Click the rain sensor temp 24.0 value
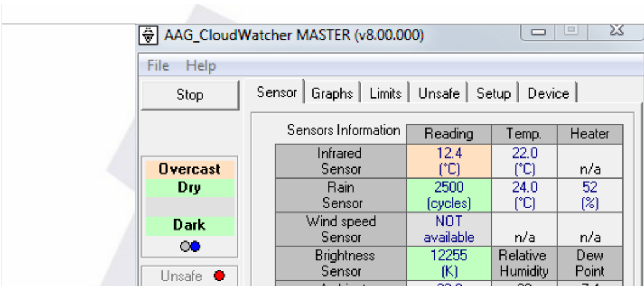The image size is (644, 286). click(x=525, y=195)
